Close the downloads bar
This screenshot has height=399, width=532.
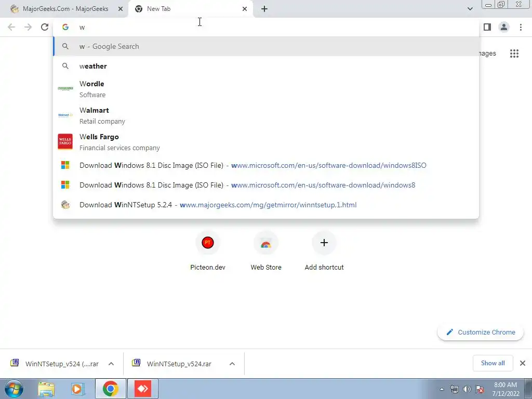point(523,363)
